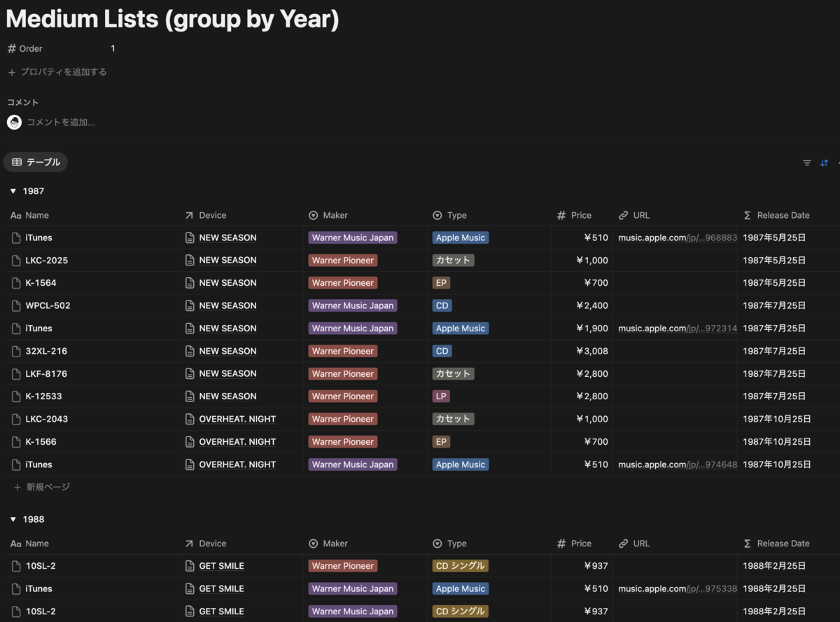Viewport: 840px width, 622px height.
Task: Click EP tag in K-1566 row
Action: tap(441, 442)
